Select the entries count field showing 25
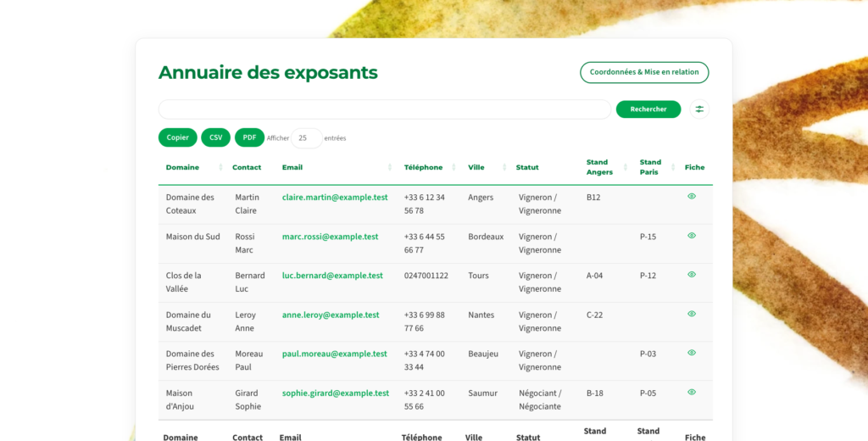 tap(307, 138)
